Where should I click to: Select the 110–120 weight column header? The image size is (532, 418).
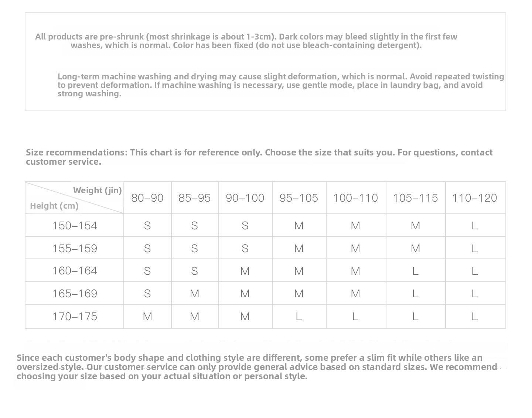point(475,198)
